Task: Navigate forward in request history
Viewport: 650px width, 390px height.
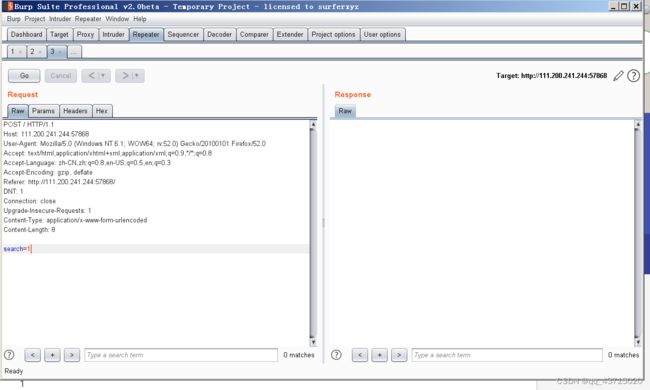Action: point(125,75)
